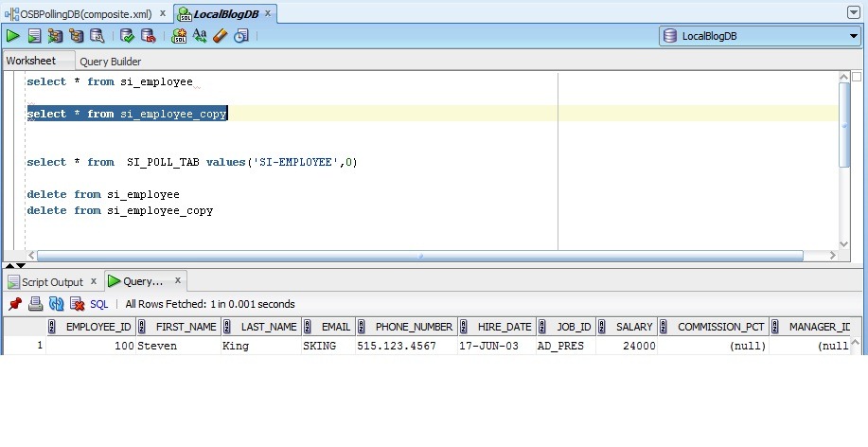
Task: Click the To Upper/Lower/InitCap icon
Action: coord(200,36)
